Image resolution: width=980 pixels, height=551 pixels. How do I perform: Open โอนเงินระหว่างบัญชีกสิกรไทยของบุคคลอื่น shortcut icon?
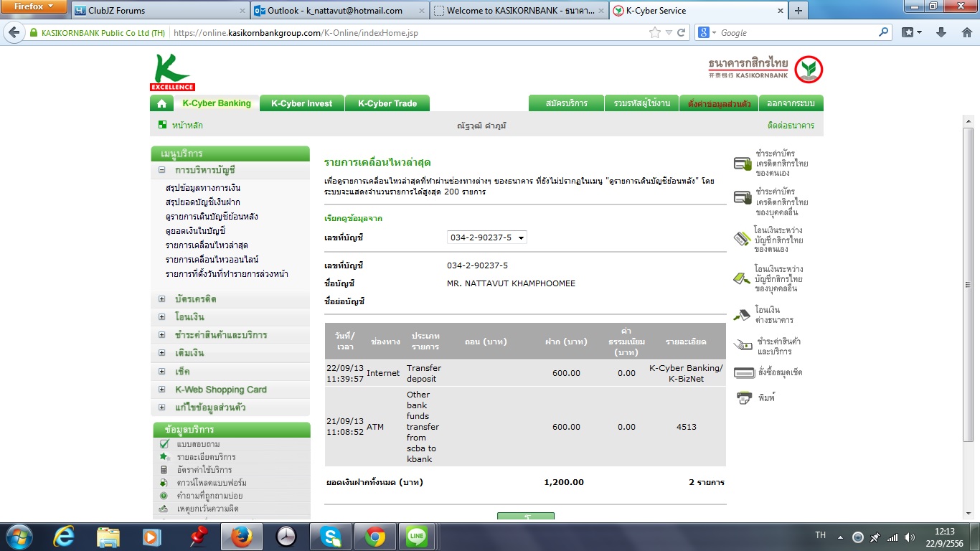tap(743, 278)
